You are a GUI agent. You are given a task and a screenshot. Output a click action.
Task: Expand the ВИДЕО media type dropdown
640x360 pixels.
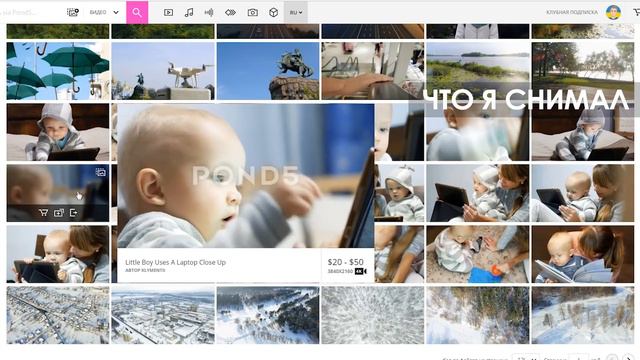(x=104, y=12)
